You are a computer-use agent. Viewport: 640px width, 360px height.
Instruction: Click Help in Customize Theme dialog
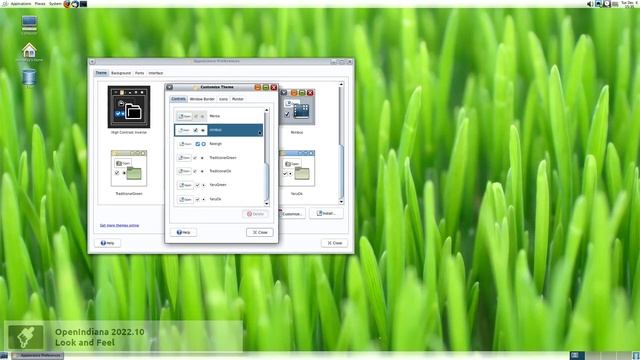click(x=183, y=232)
